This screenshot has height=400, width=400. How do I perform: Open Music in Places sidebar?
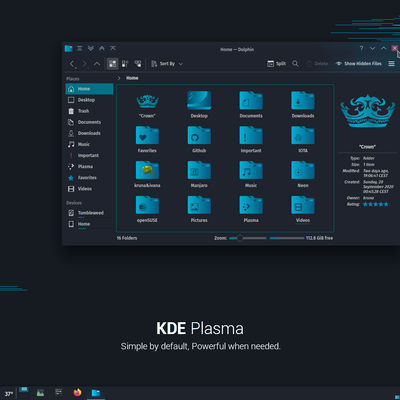click(x=89, y=144)
